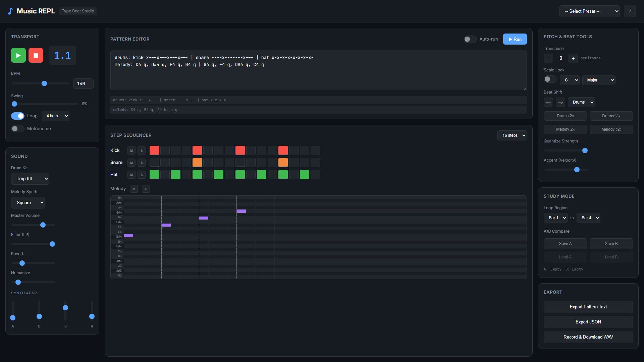Solo the Snare track
The image size is (644, 362).
[x=142, y=163]
